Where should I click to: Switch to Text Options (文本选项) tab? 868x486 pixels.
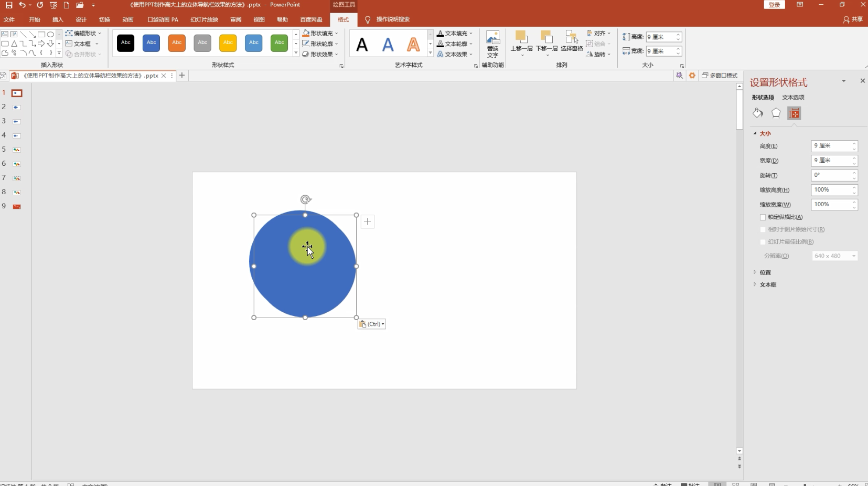point(793,98)
